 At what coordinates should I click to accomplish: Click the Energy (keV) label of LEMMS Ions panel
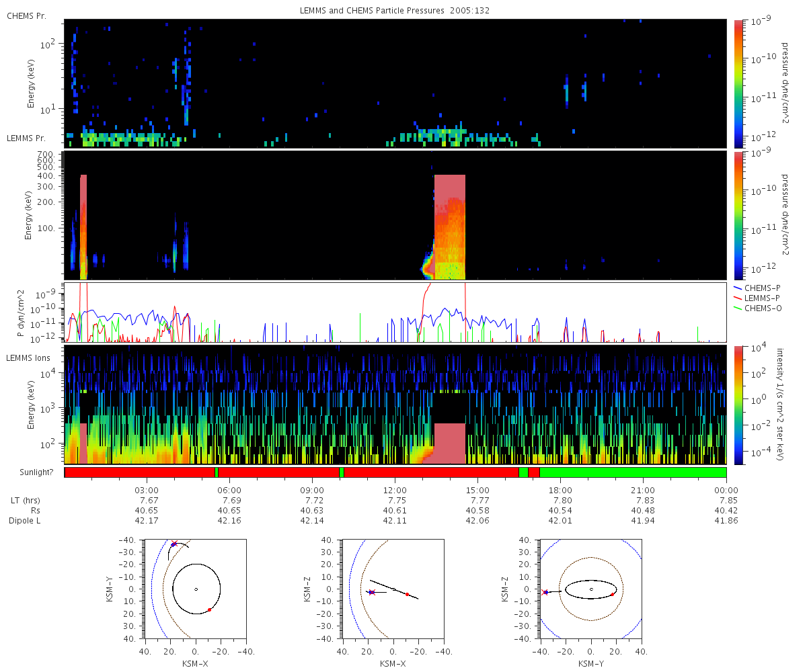[x=31, y=405]
